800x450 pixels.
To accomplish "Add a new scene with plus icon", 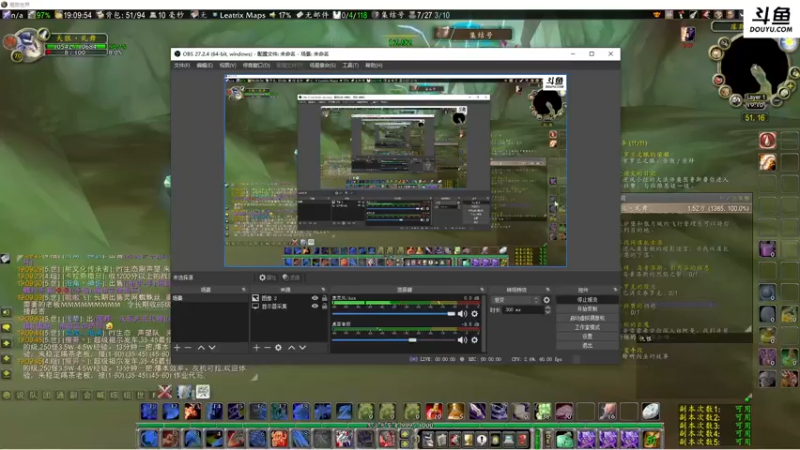I will (x=177, y=347).
